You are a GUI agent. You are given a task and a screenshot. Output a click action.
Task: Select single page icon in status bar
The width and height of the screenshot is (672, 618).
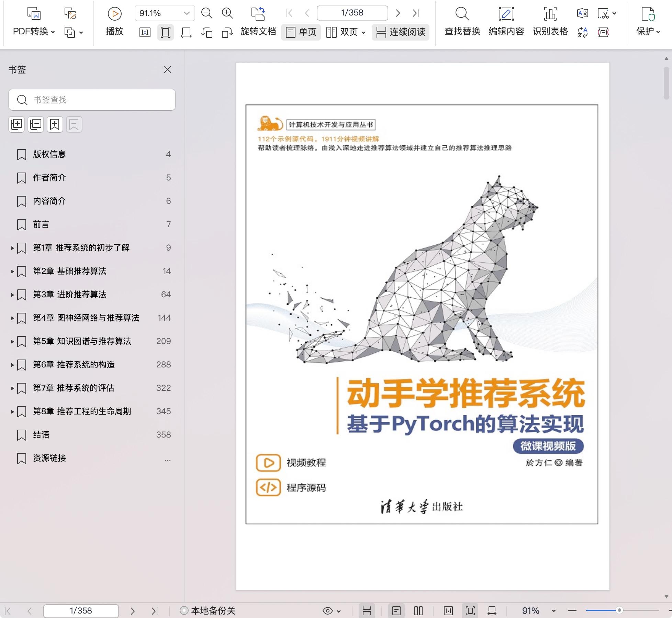pyautogui.click(x=396, y=611)
